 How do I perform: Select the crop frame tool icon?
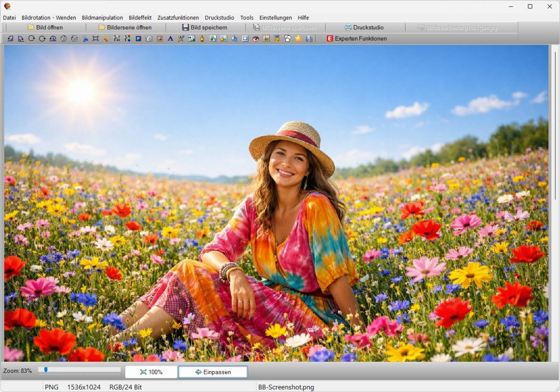pos(95,39)
